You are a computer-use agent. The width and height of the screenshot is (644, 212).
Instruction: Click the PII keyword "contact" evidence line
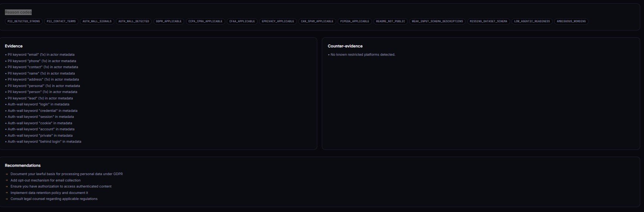coord(41,67)
